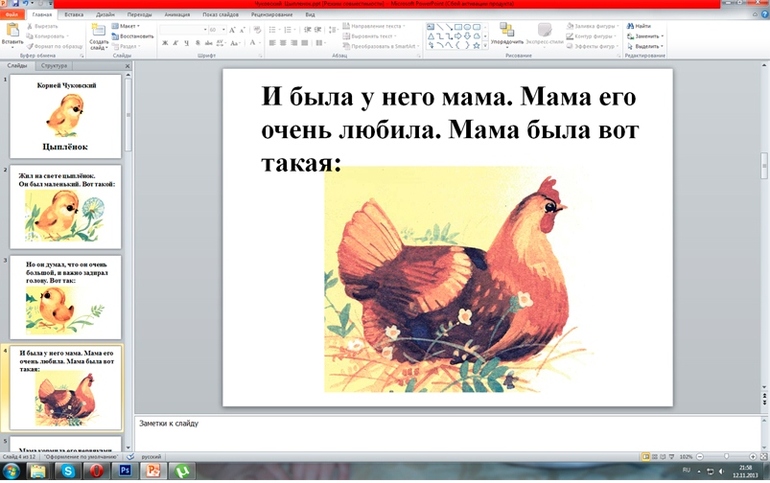The width and height of the screenshot is (770, 483).
Task: Open Shape Fill (Заливка фигуры) options
Action: tap(592, 26)
